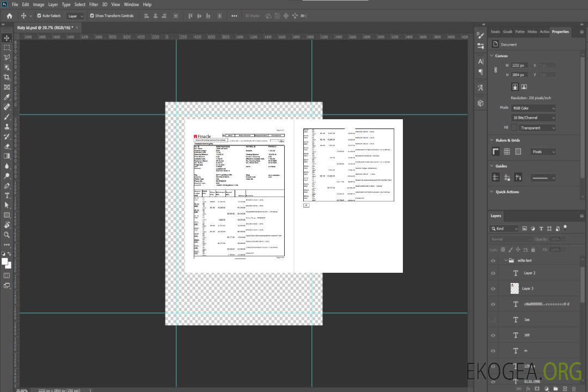Choose the Rectangular Marquee tool
This screenshot has height=392, width=588.
pos(7,48)
